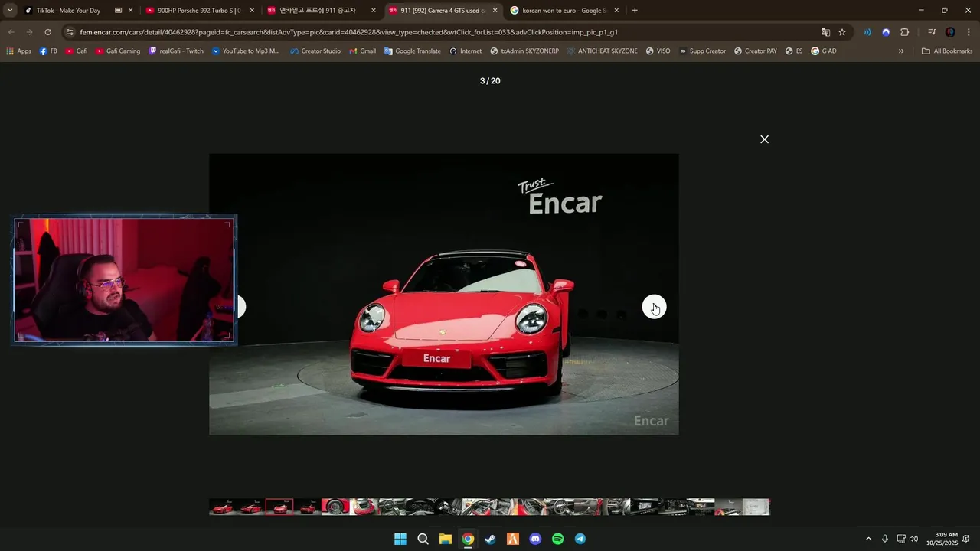Click the address bar URL field
This screenshot has width=980, height=551.
[x=444, y=32]
